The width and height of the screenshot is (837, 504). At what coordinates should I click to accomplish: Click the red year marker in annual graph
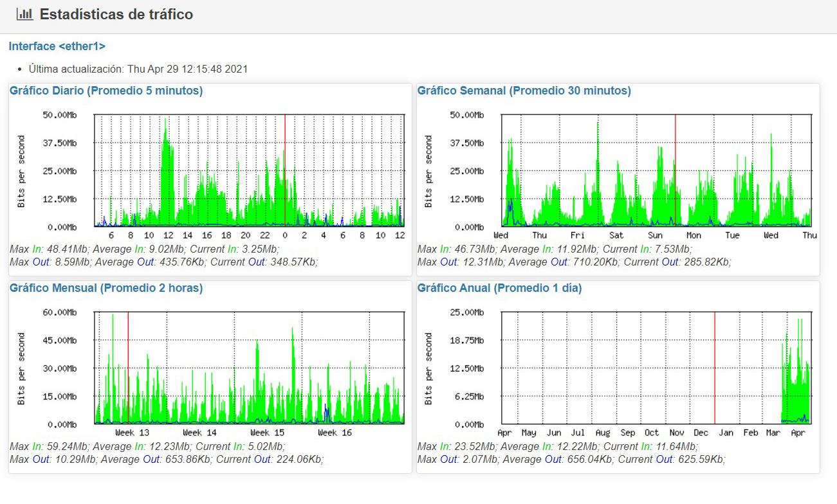coord(715,366)
